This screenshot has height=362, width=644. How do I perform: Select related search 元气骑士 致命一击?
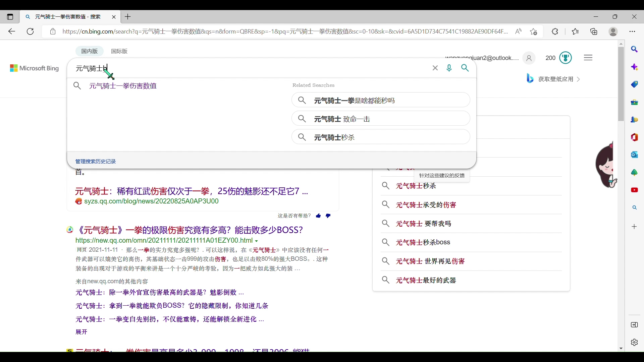[381, 118]
